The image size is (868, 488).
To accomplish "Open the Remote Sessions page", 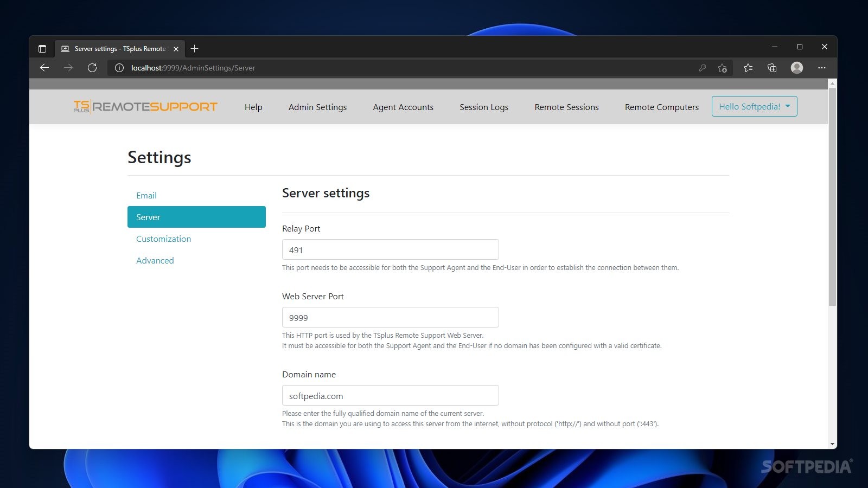I will (566, 107).
